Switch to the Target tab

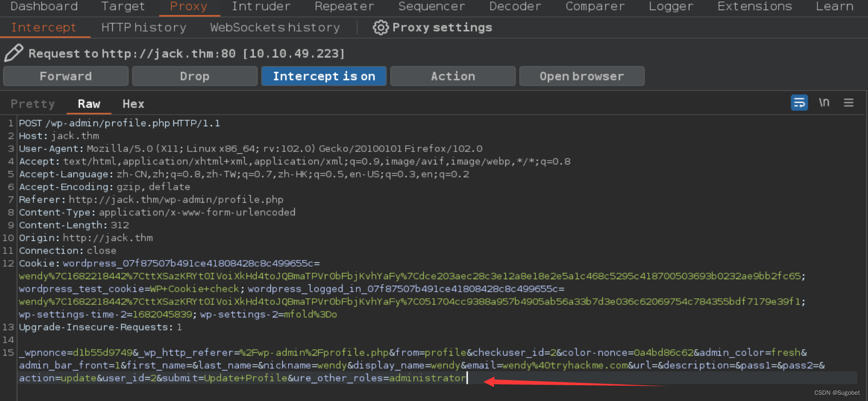coord(123,6)
